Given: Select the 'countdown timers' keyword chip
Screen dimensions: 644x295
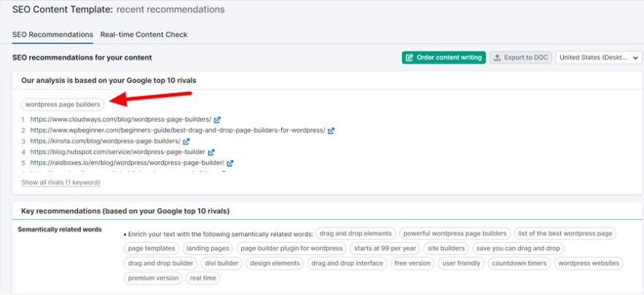Looking at the screenshot, I should pos(518,263).
